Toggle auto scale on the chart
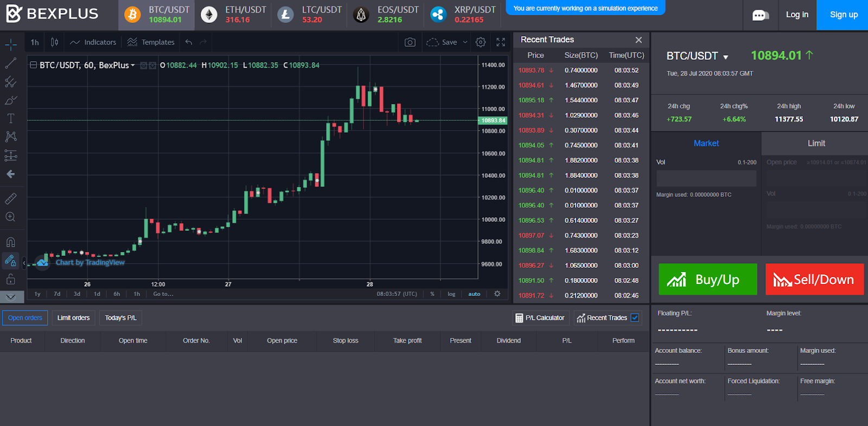This screenshot has width=868, height=426. (x=474, y=294)
